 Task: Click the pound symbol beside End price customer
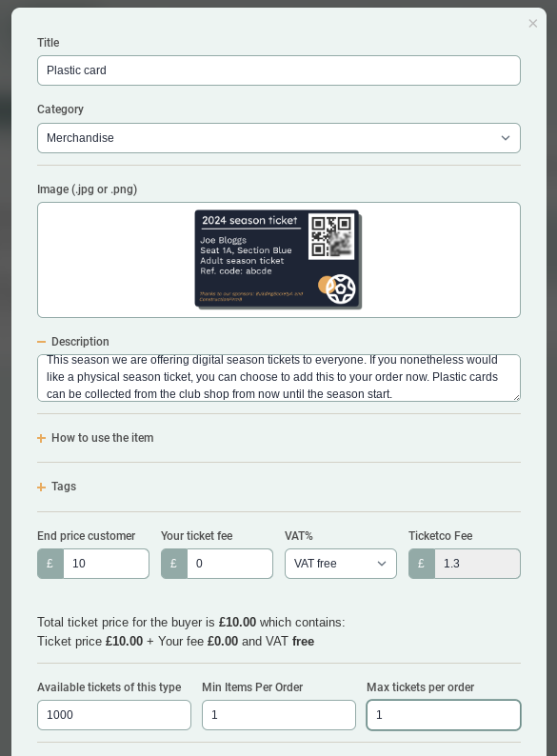coord(50,564)
